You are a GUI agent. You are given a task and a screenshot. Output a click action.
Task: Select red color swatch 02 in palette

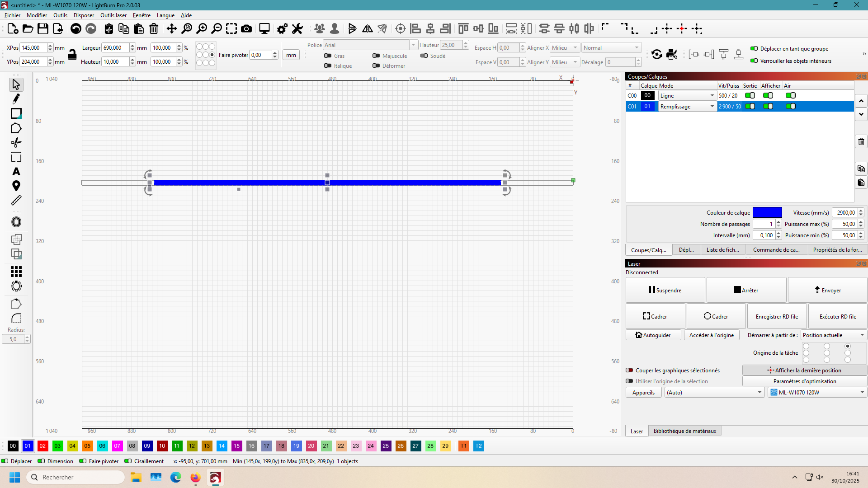(x=42, y=446)
